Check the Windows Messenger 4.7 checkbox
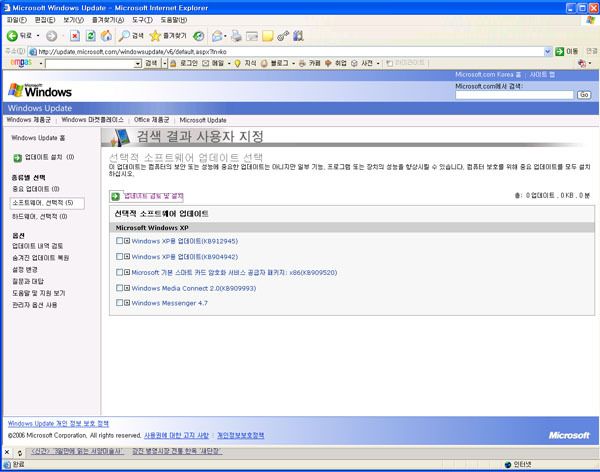This screenshot has width=600, height=472. pos(119,303)
